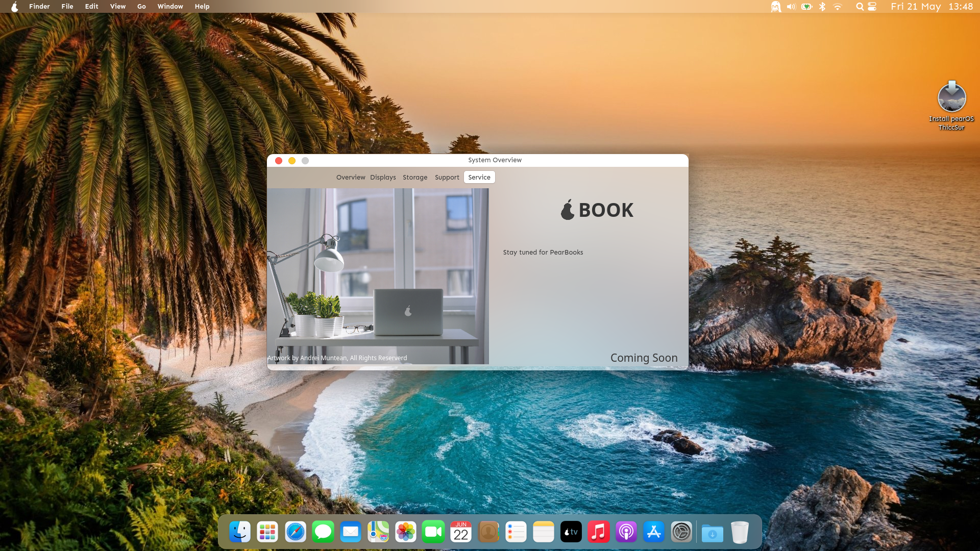Viewport: 980px width, 551px height.
Task: Open the Help menu
Action: [x=202, y=7]
